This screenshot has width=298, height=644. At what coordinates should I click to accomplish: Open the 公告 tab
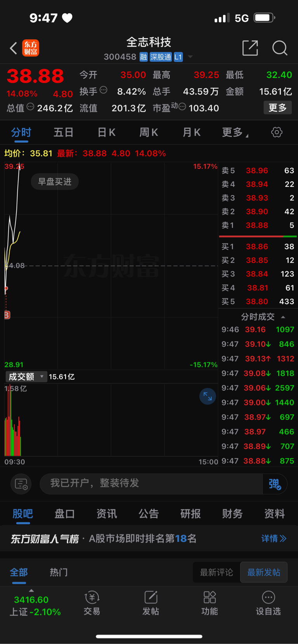[149, 514]
